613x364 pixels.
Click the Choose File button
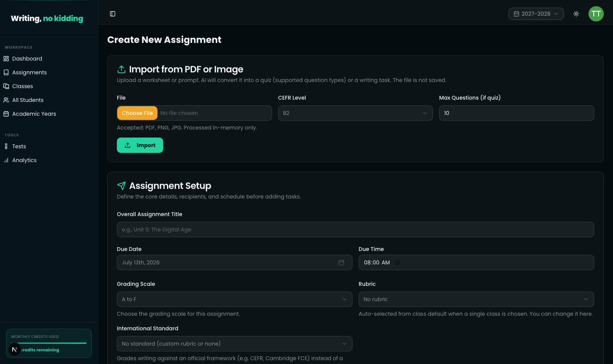tap(137, 113)
